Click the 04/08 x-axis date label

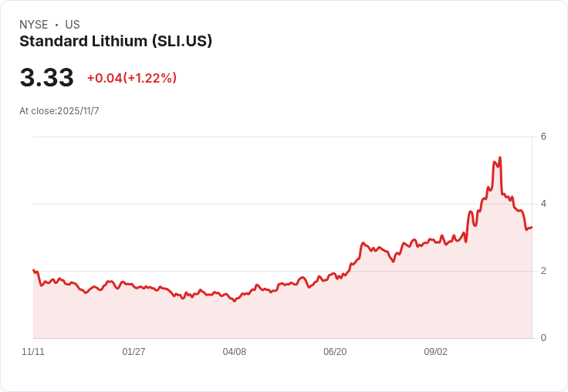235,352
